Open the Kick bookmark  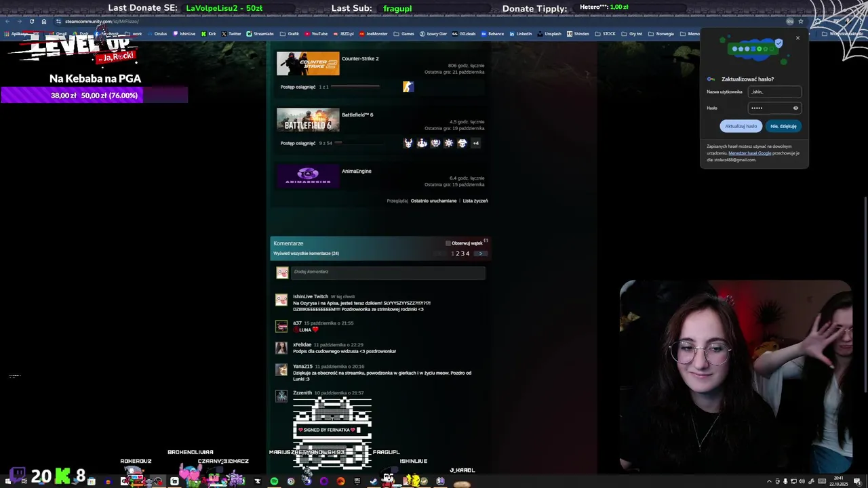point(209,34)
